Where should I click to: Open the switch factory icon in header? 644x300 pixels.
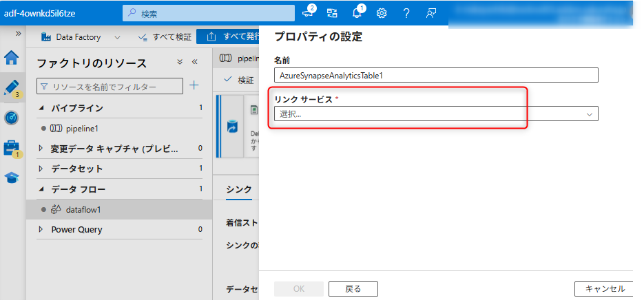(332, 13)
